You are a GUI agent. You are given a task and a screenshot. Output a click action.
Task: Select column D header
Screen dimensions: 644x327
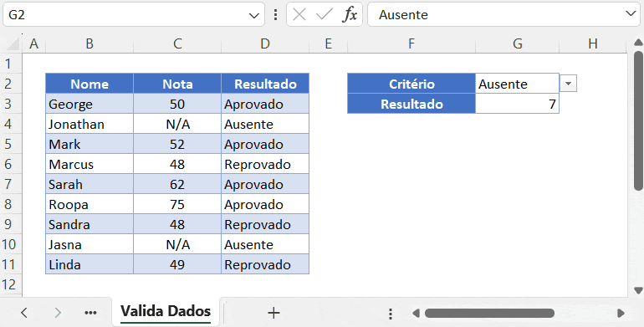click(265, 43)
